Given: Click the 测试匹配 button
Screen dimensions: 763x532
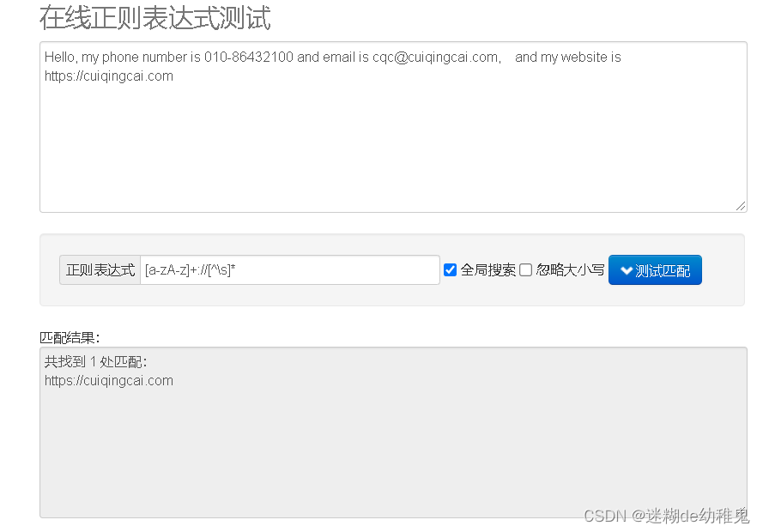Looking at the screenshot, I should click(x=655, y=270).
